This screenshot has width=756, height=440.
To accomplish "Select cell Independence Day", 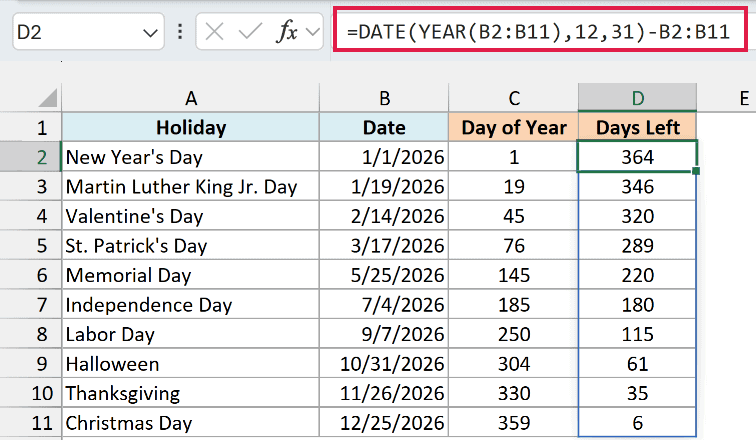I will [190, 305].
